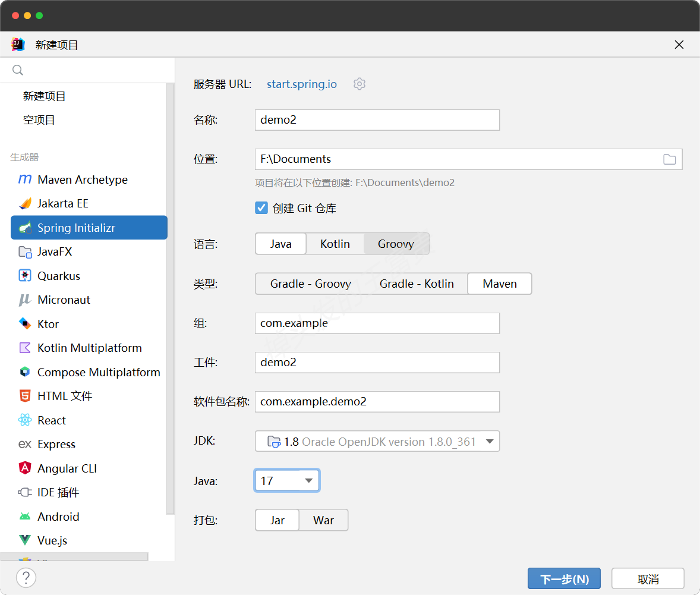Select Compose Multiplatform generator entry
Screen dimensions: 700x595
(x=89, y=372)
